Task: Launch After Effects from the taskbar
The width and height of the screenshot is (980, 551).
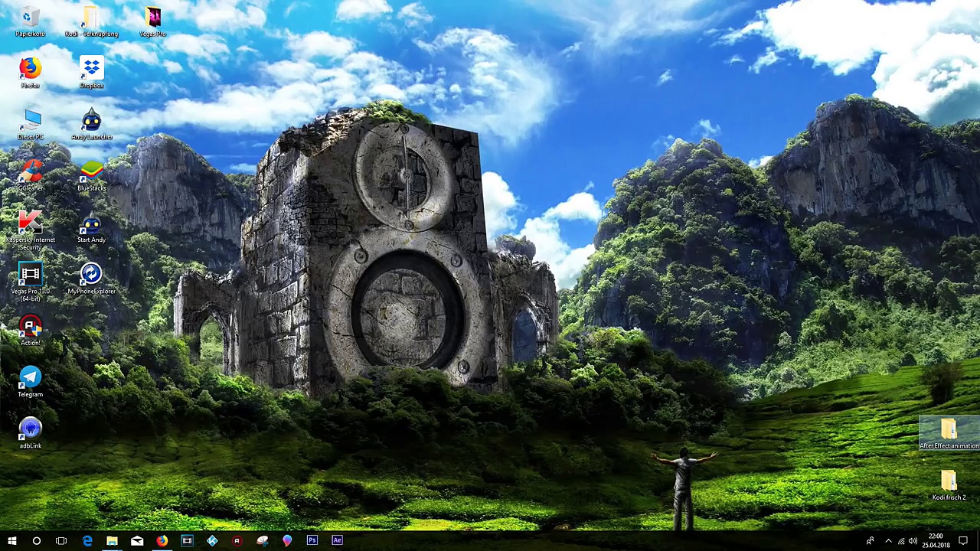Action: [x=337, y=541]
